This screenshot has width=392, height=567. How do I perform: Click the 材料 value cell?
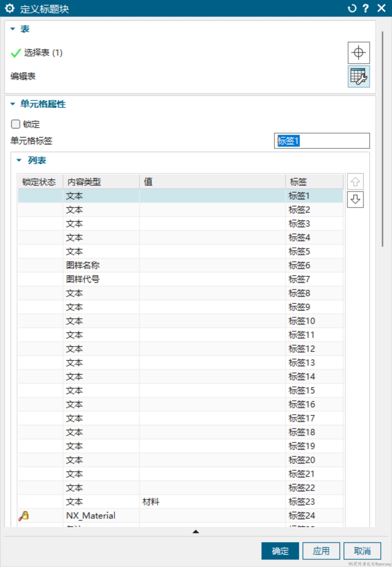[212, 502]
